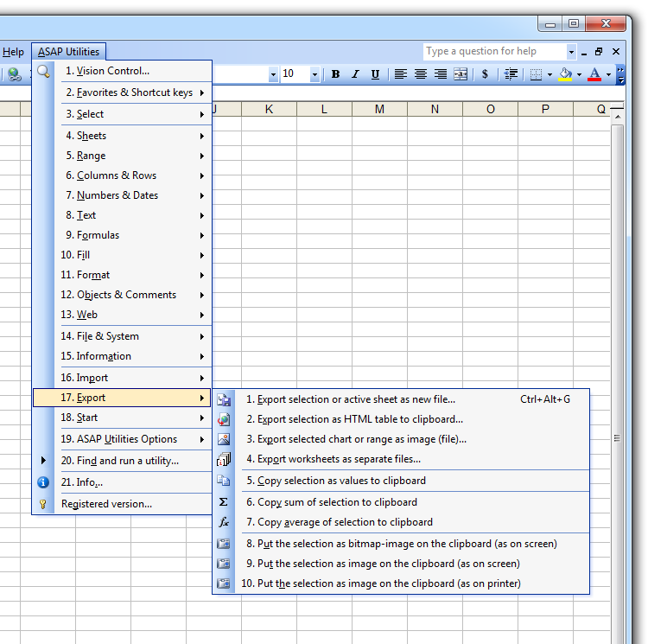Image resolution: width=648 pixels, height=644 pixels.
Task: Click in the Type a question for help box
Action: click(x=495, y=51)
